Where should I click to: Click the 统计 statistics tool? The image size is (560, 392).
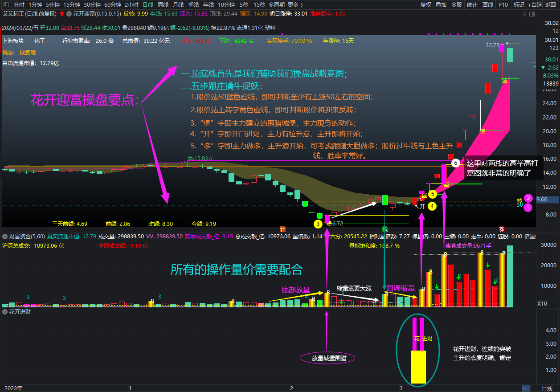coord(472,5)
